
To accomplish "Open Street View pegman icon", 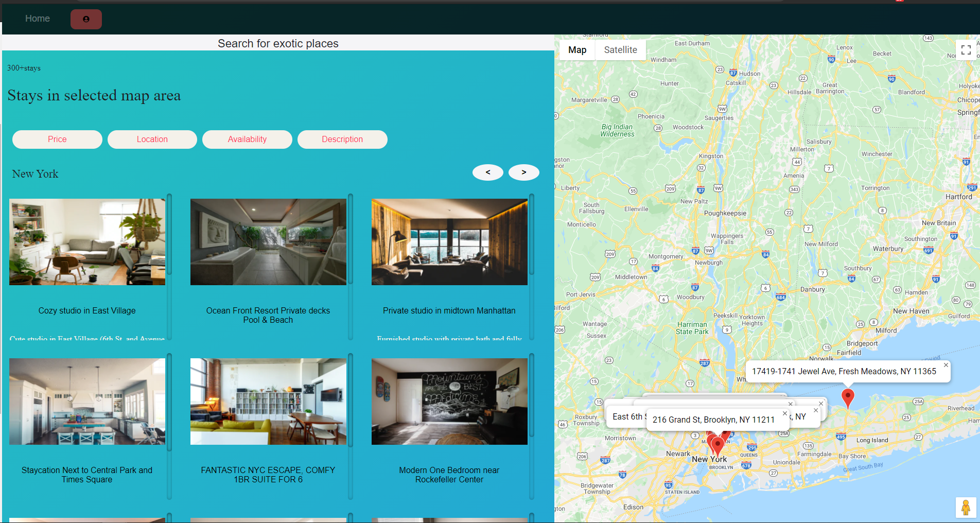I will point(966,508).
